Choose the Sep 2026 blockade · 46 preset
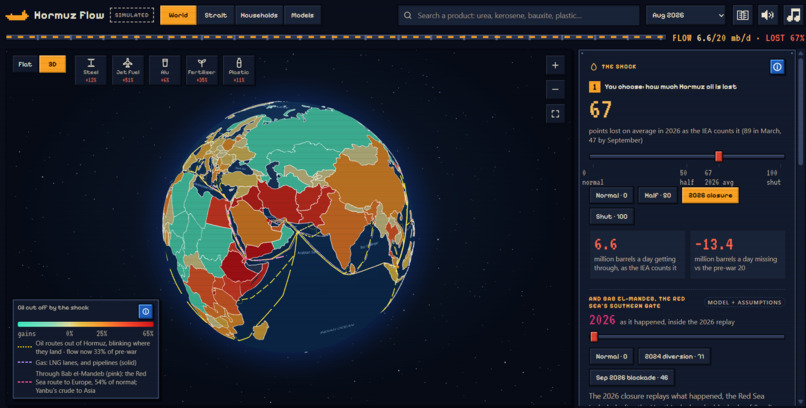Image resolution: width=806 pixels, height=408 pixels. (x=632, y=378)
